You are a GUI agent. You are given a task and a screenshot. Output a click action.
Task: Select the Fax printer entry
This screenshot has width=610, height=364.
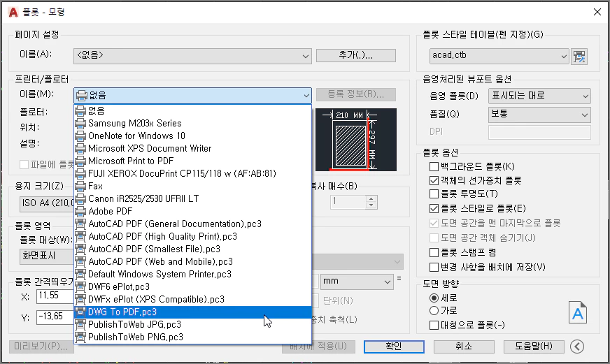click(193, 186)
